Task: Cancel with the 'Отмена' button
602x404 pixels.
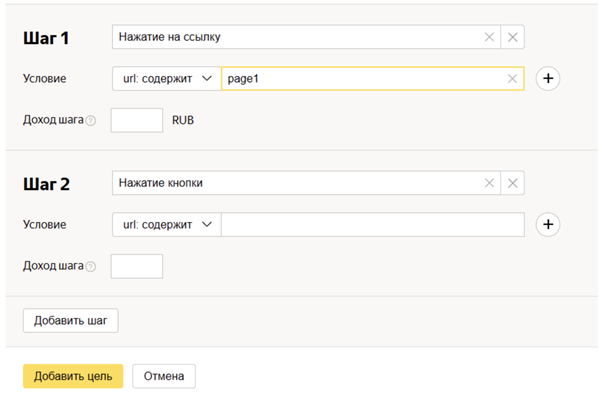Action: 163,376
